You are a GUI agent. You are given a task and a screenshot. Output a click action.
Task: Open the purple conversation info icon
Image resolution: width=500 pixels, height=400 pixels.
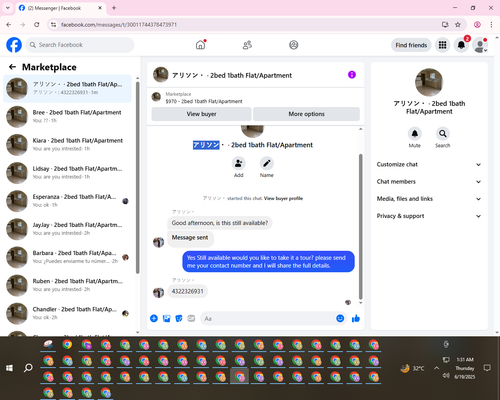coord(352,75)
